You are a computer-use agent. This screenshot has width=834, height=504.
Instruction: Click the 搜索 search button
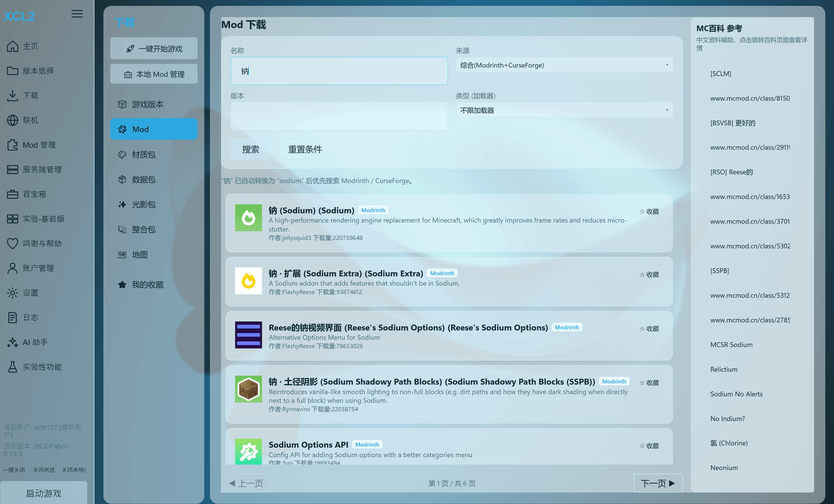click(251, 149)
